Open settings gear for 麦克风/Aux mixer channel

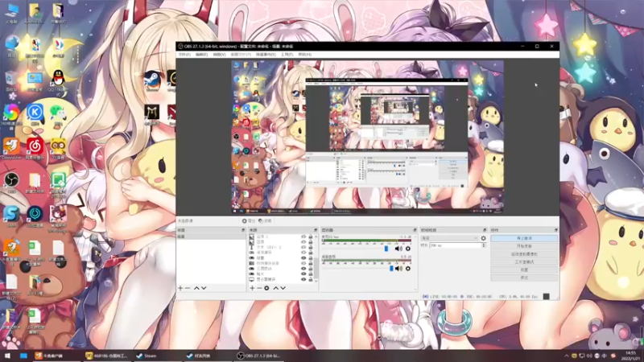pos(408,249)
